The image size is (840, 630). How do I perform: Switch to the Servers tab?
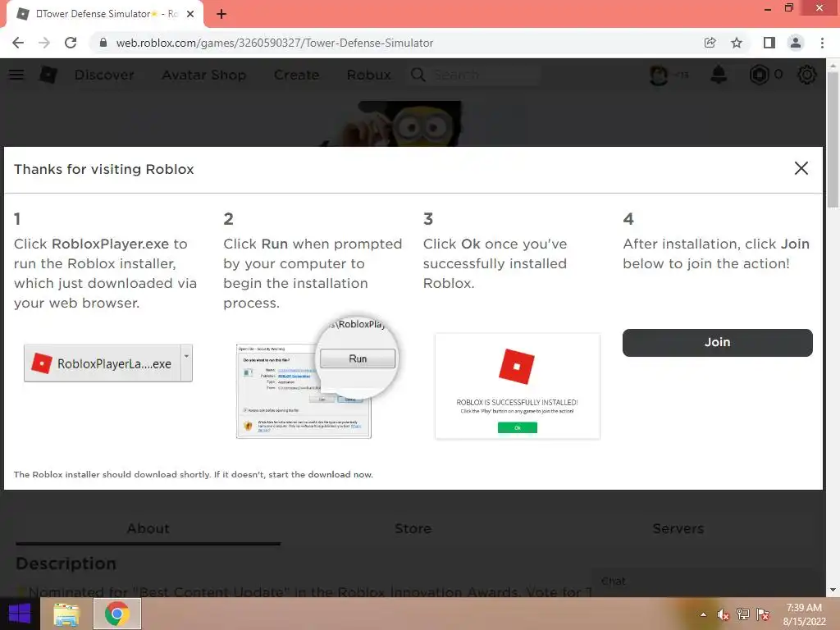point(678,529)
